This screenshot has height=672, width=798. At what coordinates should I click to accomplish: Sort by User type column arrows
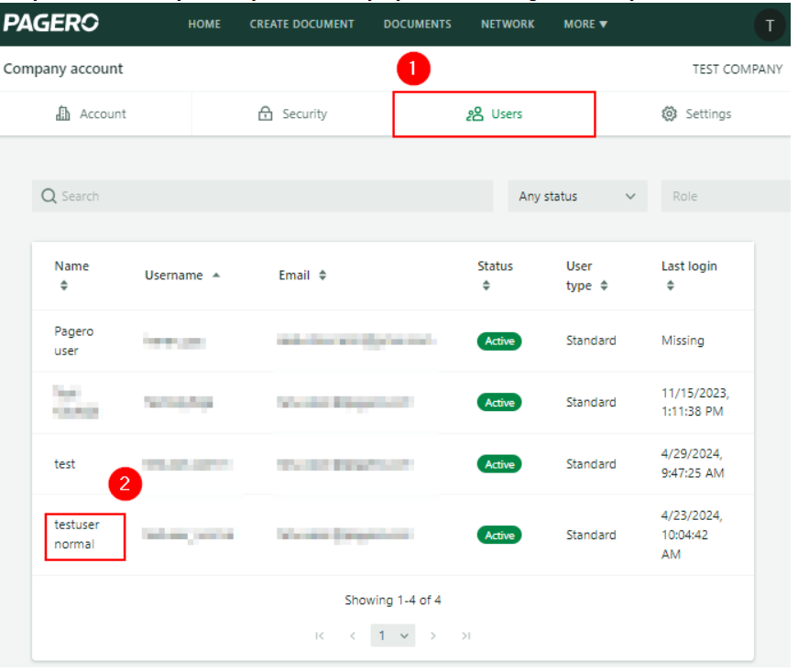tap(604, 286)
